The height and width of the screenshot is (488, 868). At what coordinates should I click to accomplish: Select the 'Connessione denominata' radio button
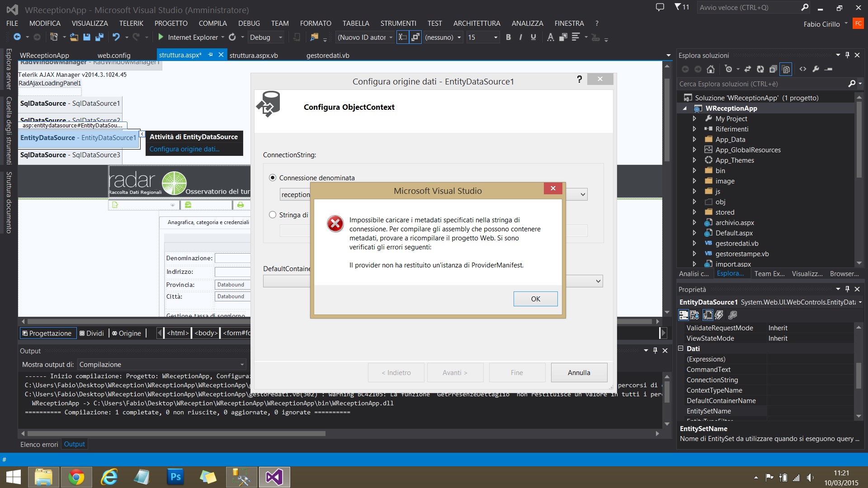[273, 178]
